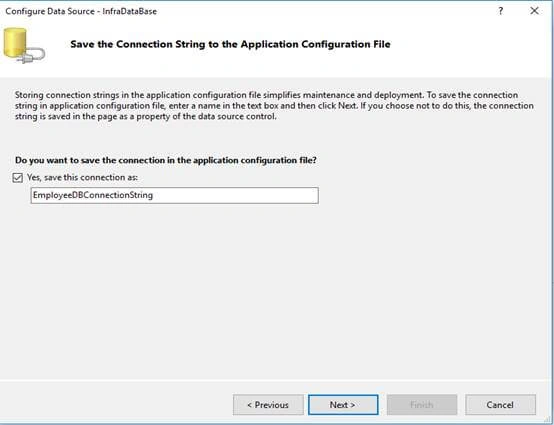Proceed with the Next button
This screenshot has width=554, height=425.
pyautogui.click(x=343, y=405)
